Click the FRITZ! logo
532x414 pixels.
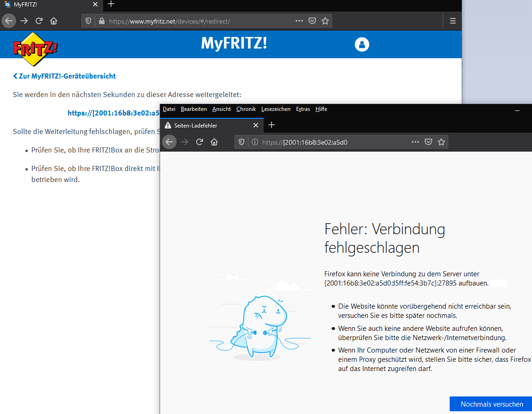click(x=35, y=49)
